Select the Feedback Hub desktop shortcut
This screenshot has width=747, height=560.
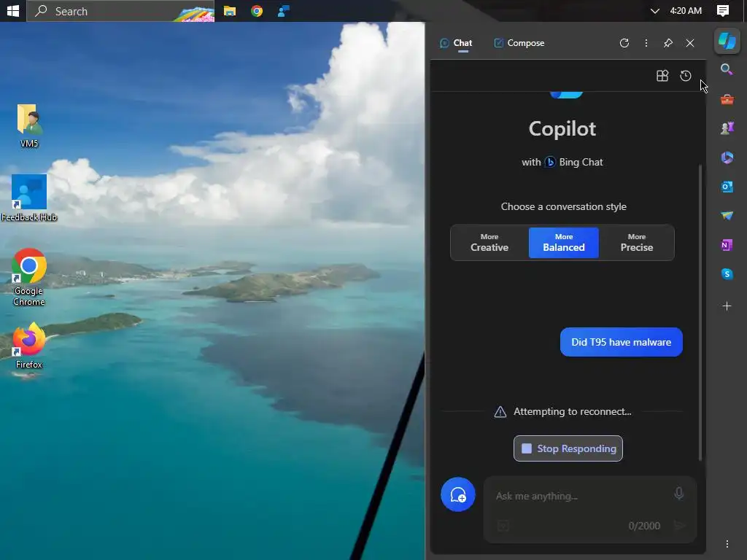tap(29, 198)
